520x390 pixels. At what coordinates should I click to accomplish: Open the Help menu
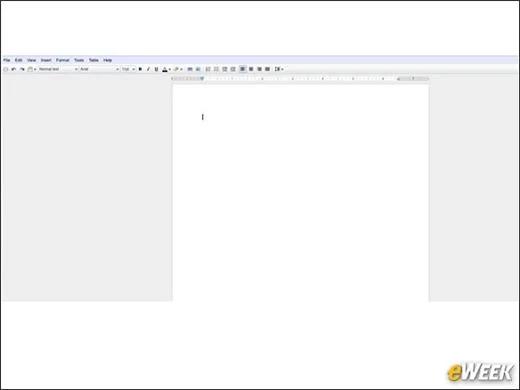pos(107,60)
